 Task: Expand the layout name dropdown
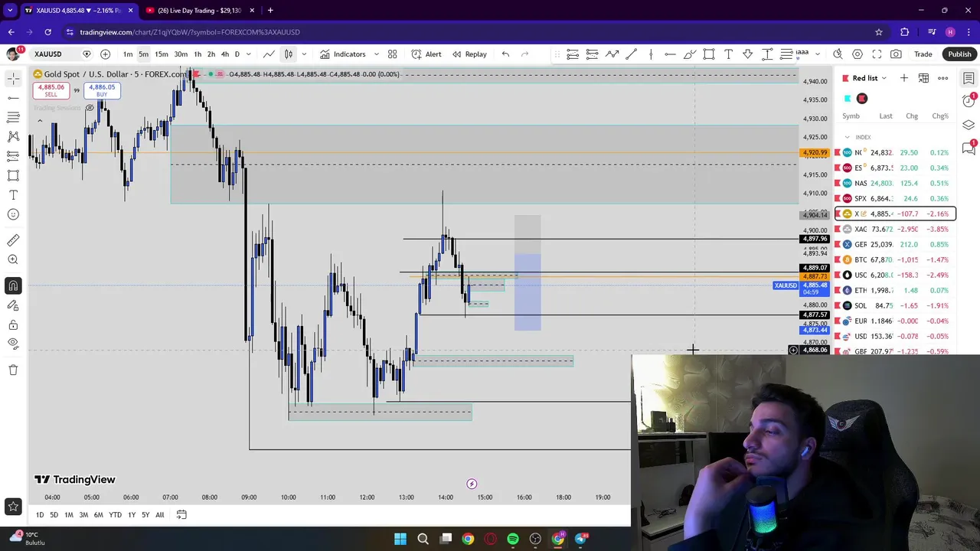coord(817,54)
